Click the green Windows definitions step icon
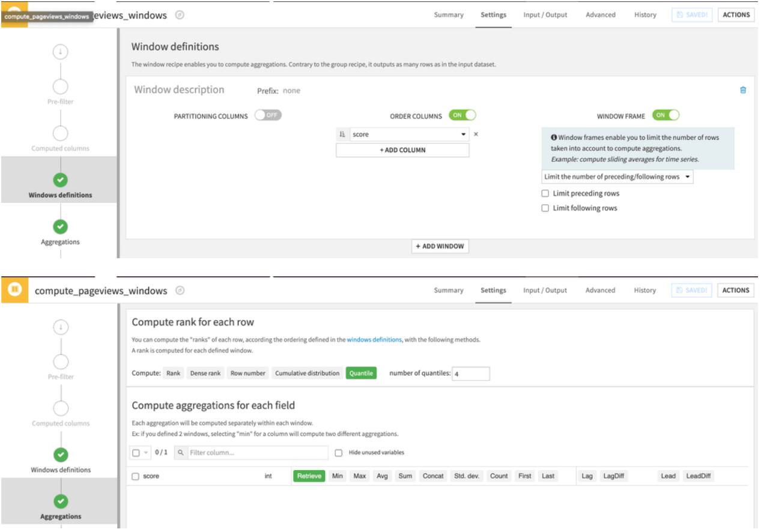The image size is (764, 532). [x=60, y=180]
